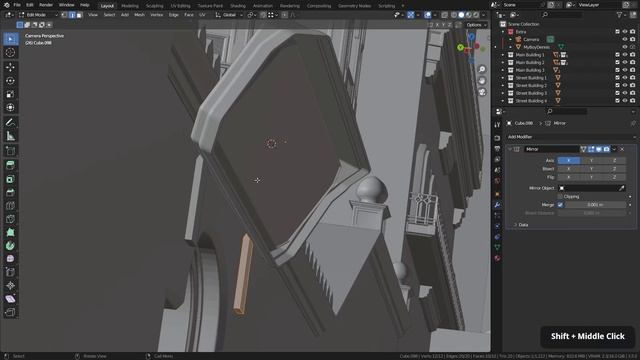Open the Options dropdown in viewport
The height and width of the screenshot is (360, 640).
[476, 25]
